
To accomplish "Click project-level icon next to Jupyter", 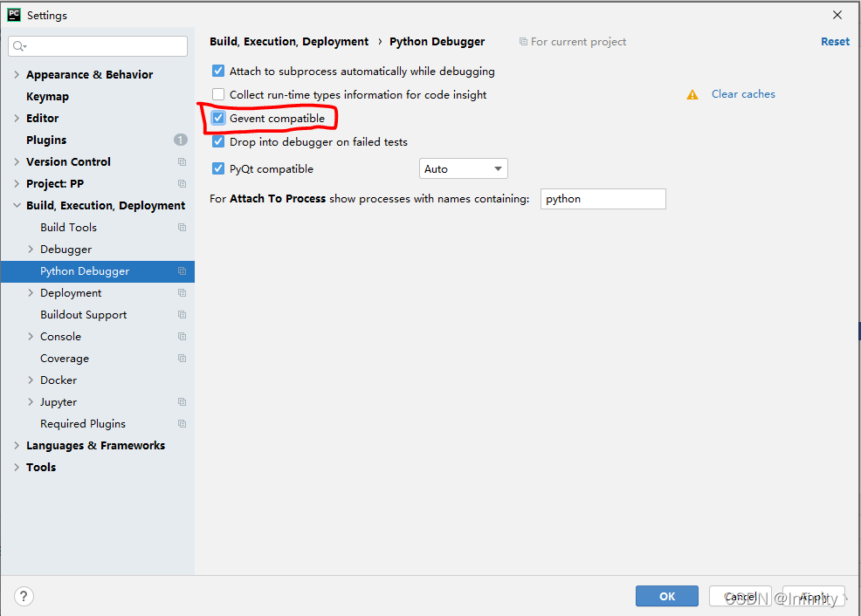I will tap(182, 402).
